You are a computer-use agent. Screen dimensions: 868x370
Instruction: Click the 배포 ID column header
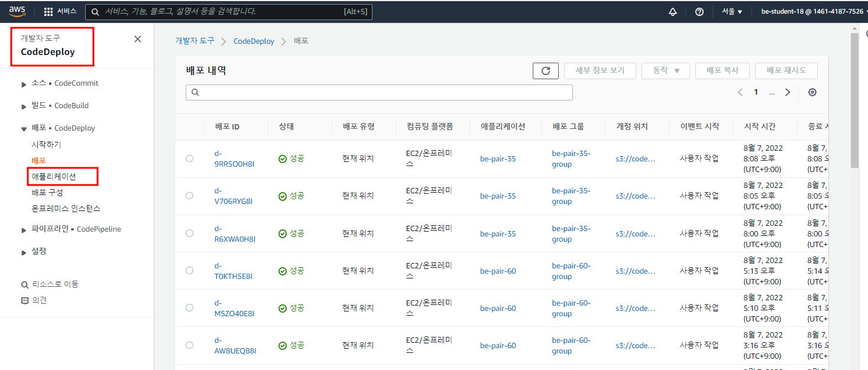tap(228, 126)
